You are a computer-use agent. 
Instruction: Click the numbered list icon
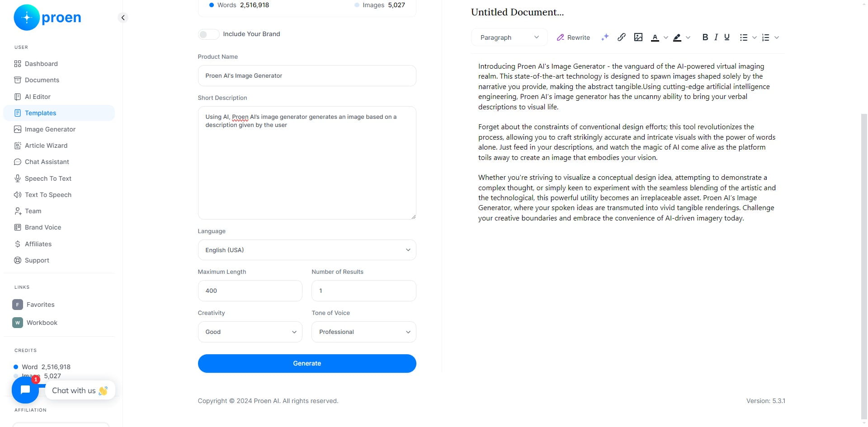(765, 38)
